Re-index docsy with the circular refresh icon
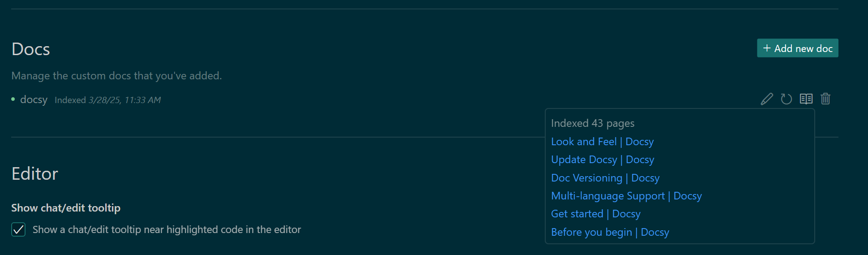The width and height of the screenshot is (868, 255). pyautogui.click(x=787, y=99)
